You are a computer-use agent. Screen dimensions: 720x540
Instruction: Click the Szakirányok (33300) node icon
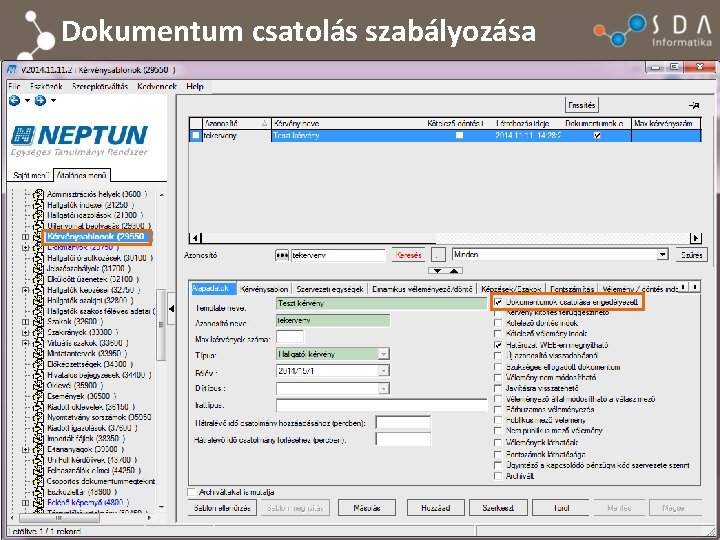pyautogui.click(x=39, y=332)
